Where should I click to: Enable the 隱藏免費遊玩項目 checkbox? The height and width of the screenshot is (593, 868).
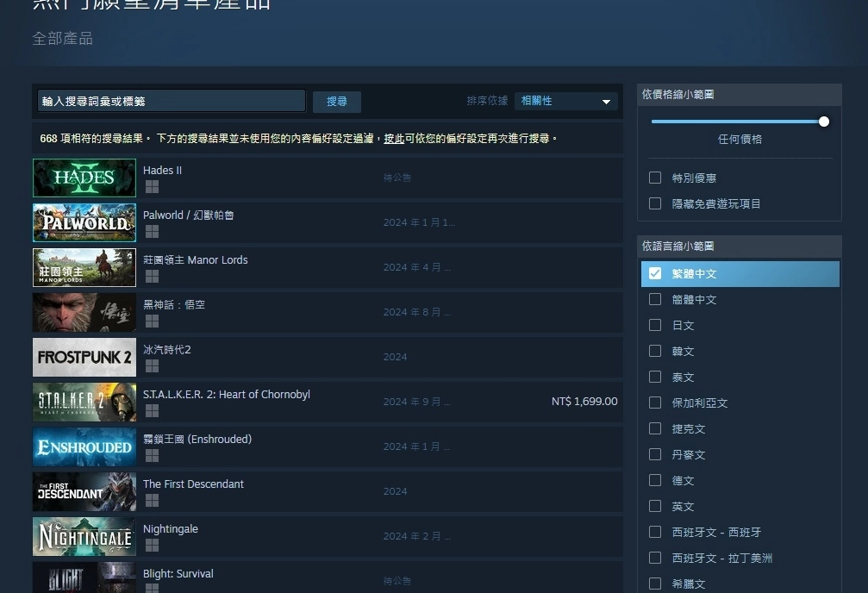tap(655, 203)
